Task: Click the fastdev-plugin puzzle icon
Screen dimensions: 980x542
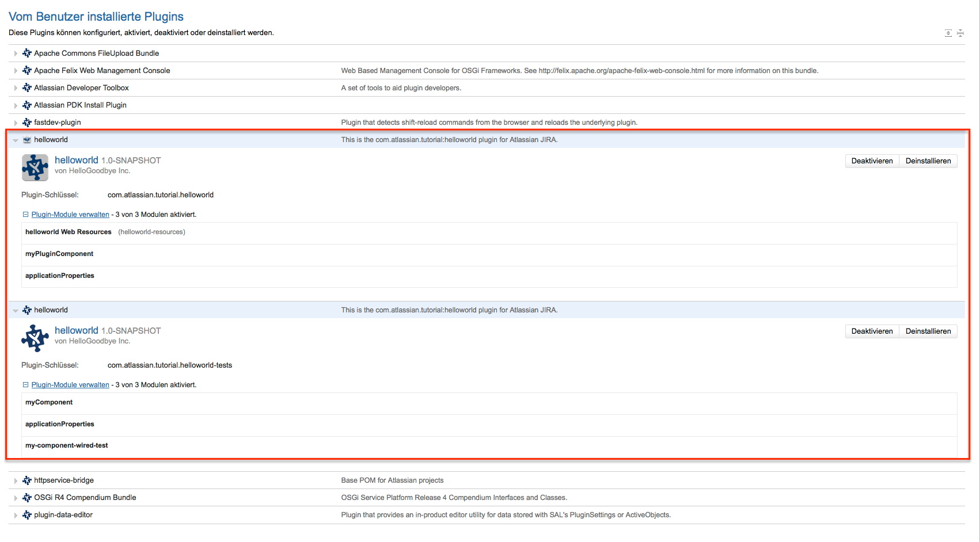Action: coord(27,122)
